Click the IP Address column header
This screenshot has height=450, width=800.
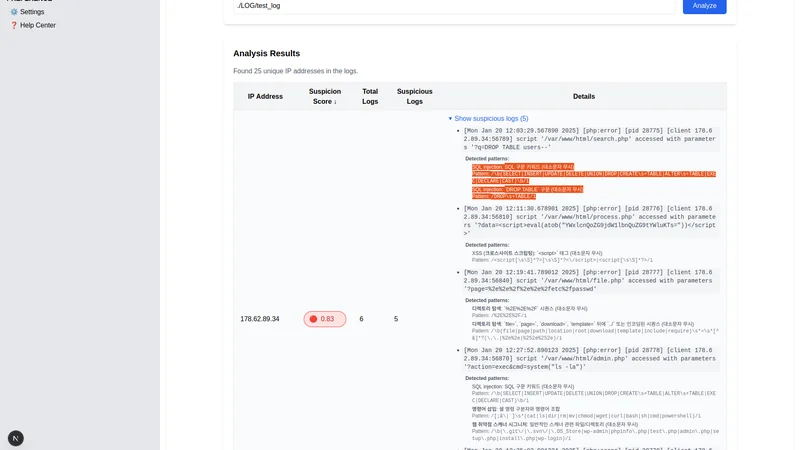point(265,96)
